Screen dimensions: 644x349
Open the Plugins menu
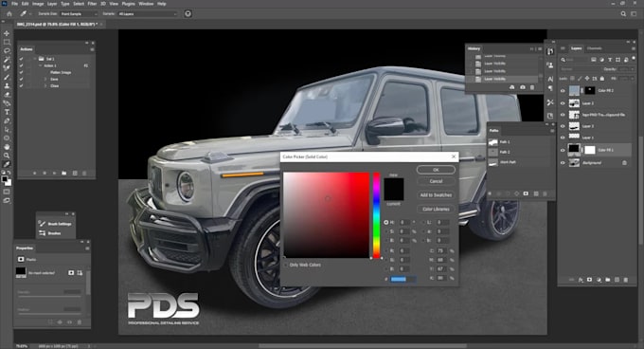click(128, 4)
